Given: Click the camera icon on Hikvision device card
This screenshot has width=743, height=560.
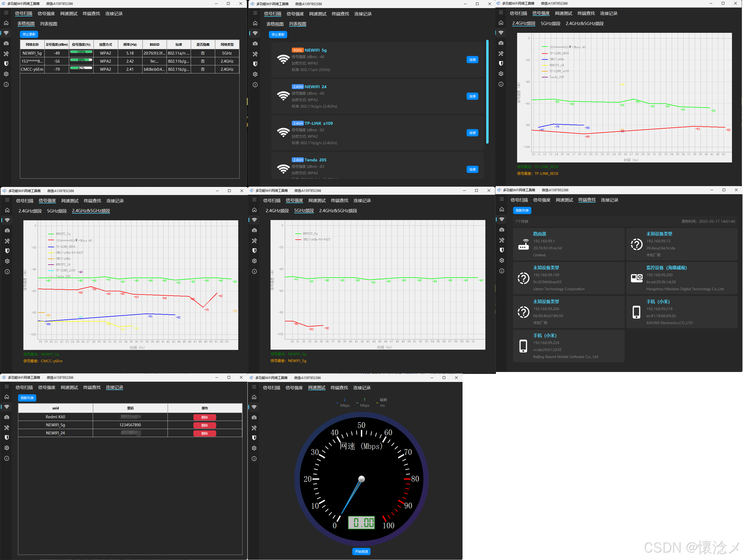Looking at the screenshot, I should tap(636, 278).
